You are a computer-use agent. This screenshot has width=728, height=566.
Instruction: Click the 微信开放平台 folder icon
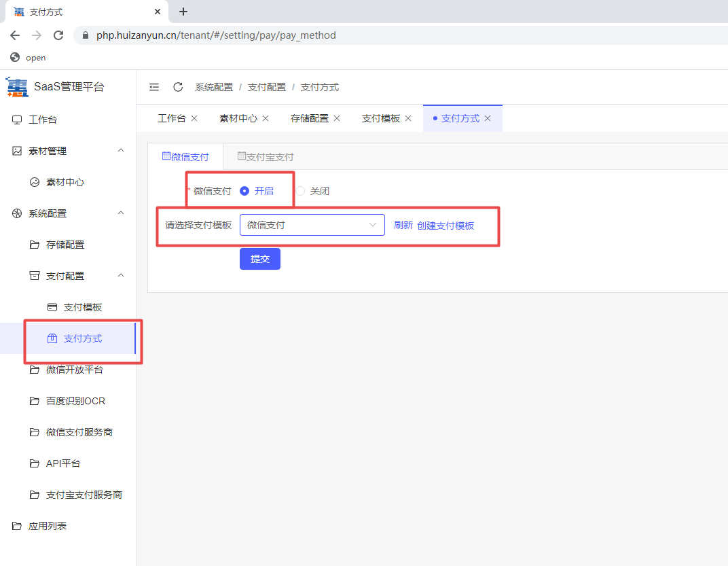[x=35, y=370]
